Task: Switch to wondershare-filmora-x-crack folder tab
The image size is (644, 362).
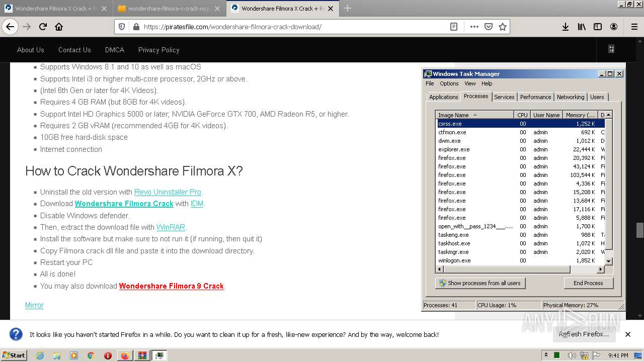Action: tap(169, 9)
